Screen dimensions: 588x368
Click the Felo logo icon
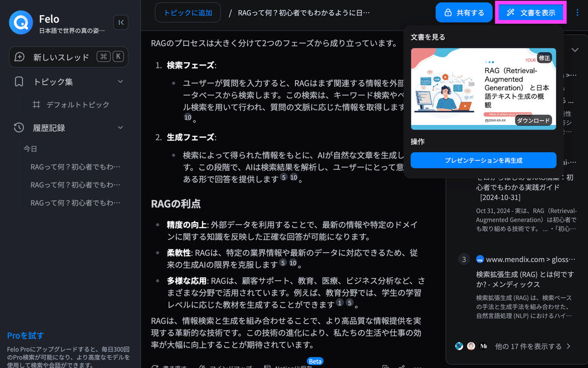tap(21, 23)
